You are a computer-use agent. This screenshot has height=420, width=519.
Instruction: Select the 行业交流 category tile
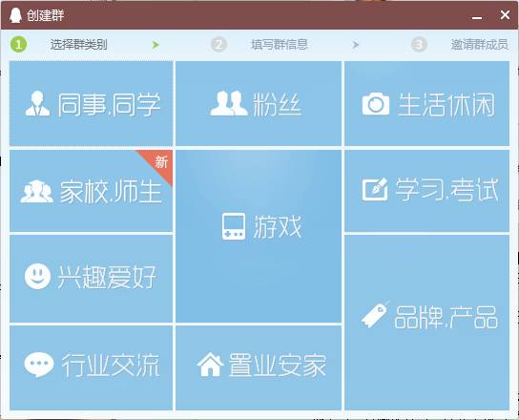coord(91,367)
